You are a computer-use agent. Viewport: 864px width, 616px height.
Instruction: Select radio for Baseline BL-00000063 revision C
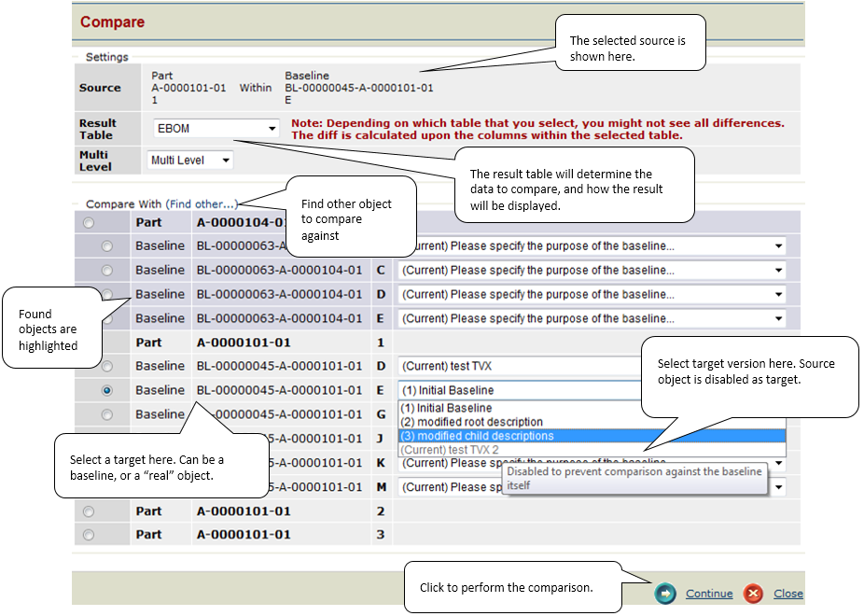[107, 271]
